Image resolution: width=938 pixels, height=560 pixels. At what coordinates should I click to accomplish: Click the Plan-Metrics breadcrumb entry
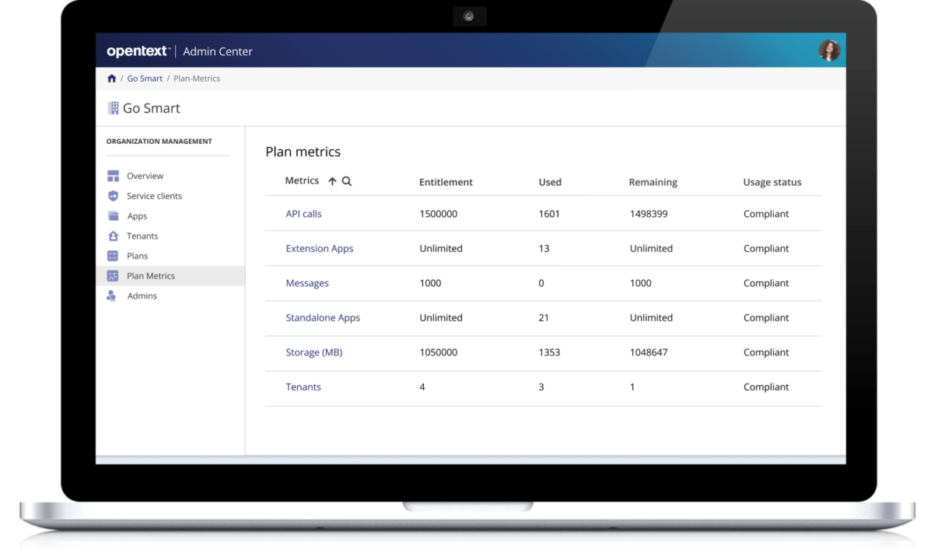(x=197, y=78)
